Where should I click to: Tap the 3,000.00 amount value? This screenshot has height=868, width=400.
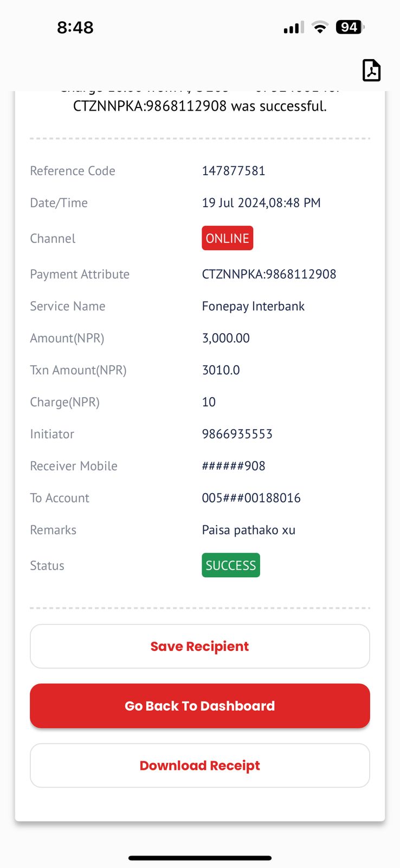[226, 338]
